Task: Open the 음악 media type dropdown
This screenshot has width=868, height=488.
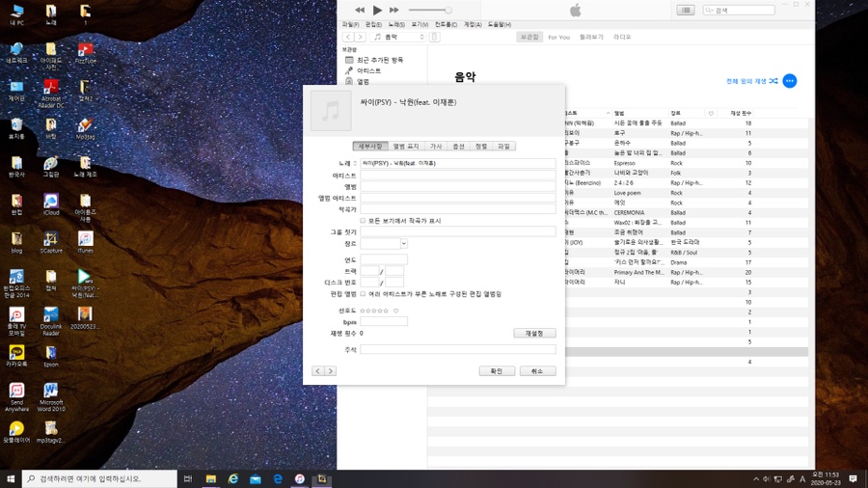Action: coord(398,37)
